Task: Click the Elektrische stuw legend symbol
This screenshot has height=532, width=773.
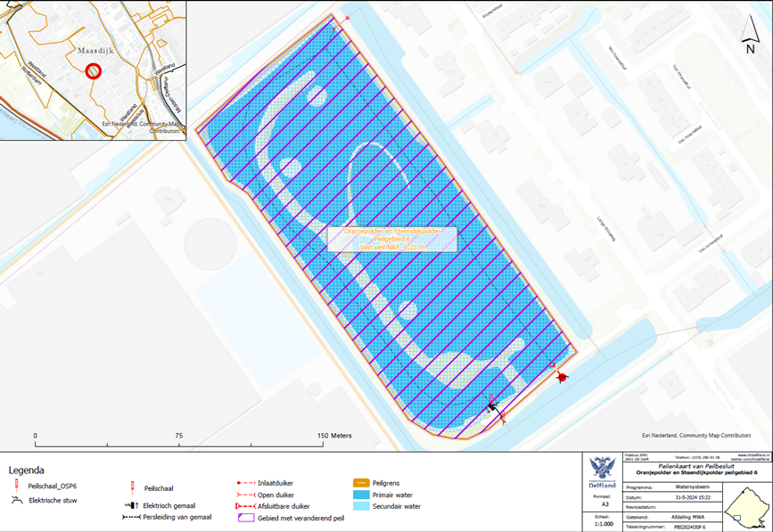Action: point(15,501)
